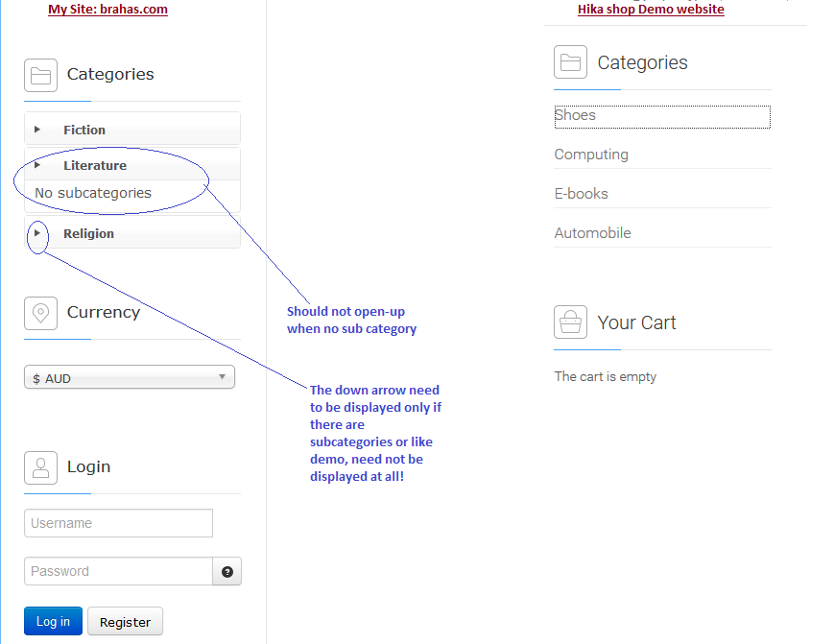Image resolution: width=834 pixels, height=644 pixels.
Task: Click the password help question-mark icon
Action: 227,572
